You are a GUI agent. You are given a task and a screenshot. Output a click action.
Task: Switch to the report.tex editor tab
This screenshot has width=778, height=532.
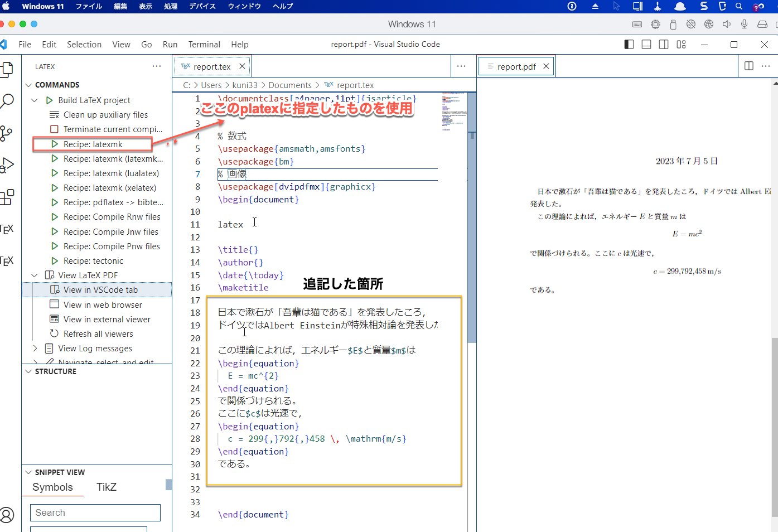pos(211,66)
